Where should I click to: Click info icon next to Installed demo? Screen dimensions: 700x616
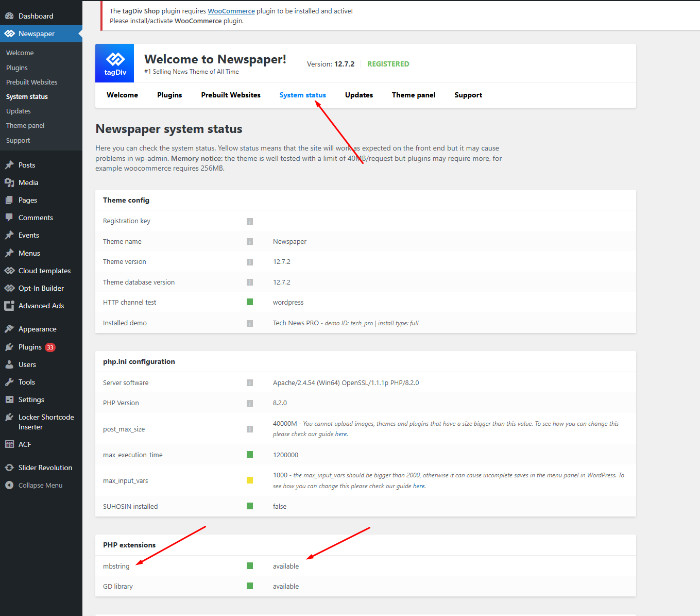tap(250, 323)
